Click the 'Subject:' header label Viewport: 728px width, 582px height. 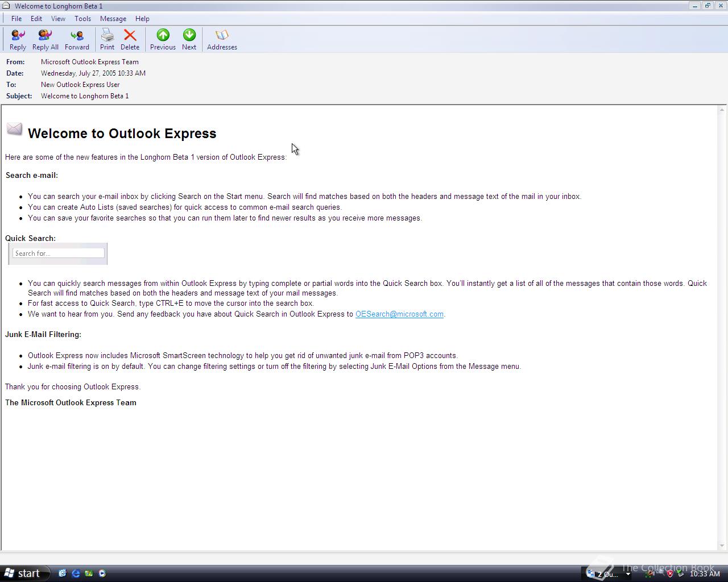pyautogui.click(x=19, y=96)
